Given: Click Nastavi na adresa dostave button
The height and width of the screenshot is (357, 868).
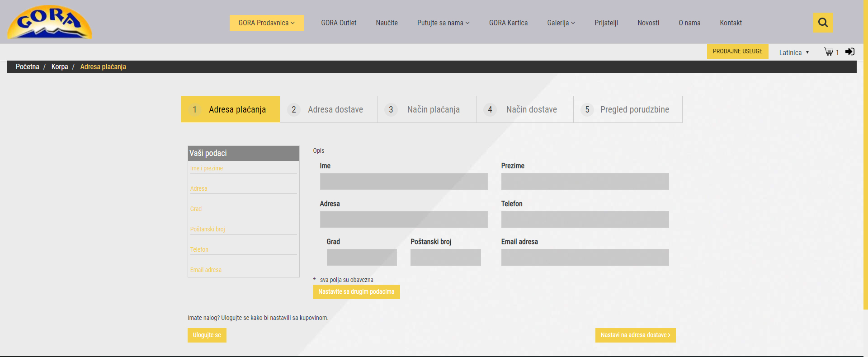Looking at the screenshot, I should 636,335.
